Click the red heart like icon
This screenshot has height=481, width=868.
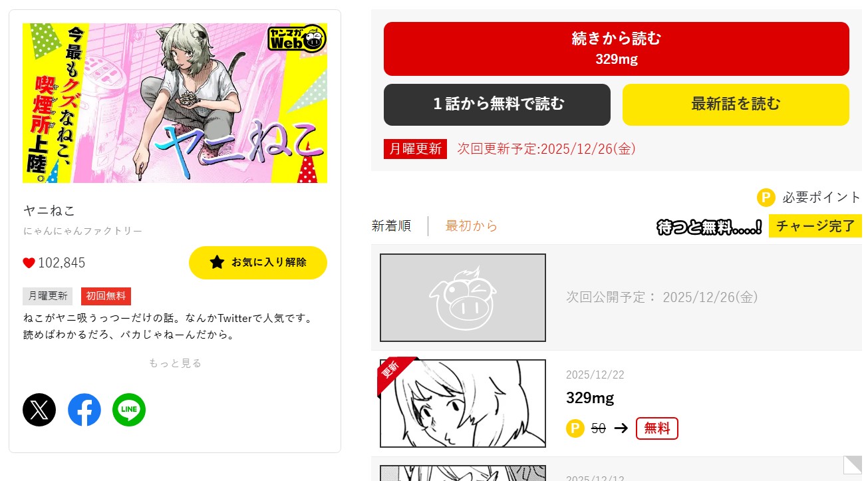(29, 263)
